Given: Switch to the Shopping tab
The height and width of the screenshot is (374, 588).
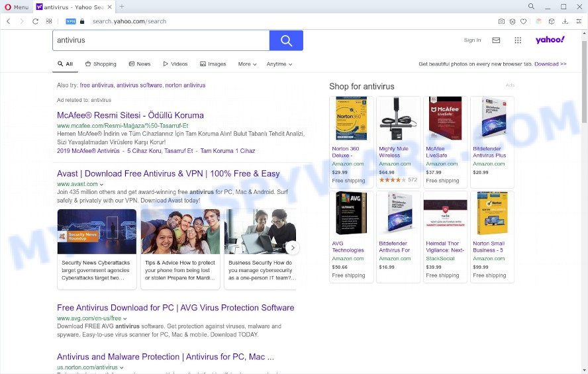Looking at the screenshot, I should [101, 64].
